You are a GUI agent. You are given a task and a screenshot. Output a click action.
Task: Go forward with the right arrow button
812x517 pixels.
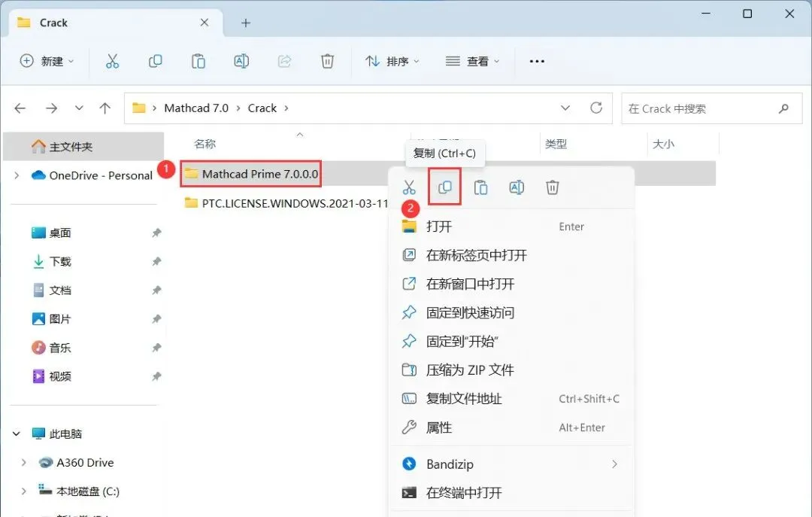[x=51, y=108]
